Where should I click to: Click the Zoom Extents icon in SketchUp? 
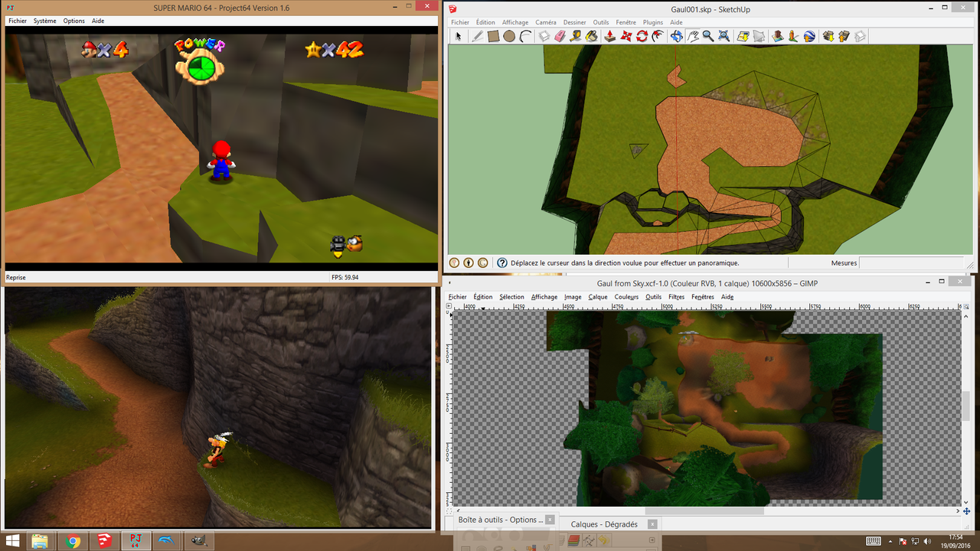click(724, 36)
